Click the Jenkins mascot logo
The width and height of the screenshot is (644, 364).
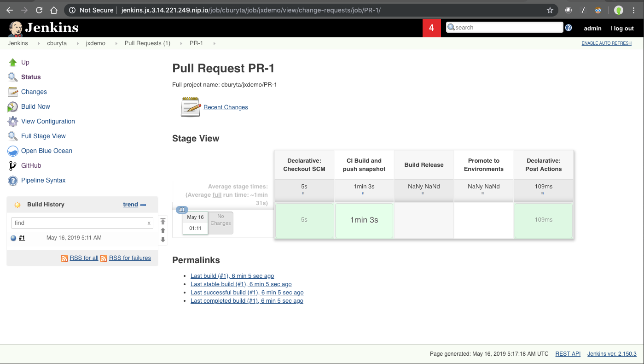tap(16, 28)
